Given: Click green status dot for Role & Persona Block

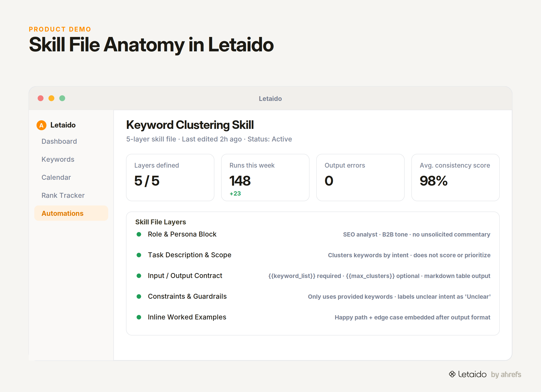Looking at the screenshot, I should [139, 234].
